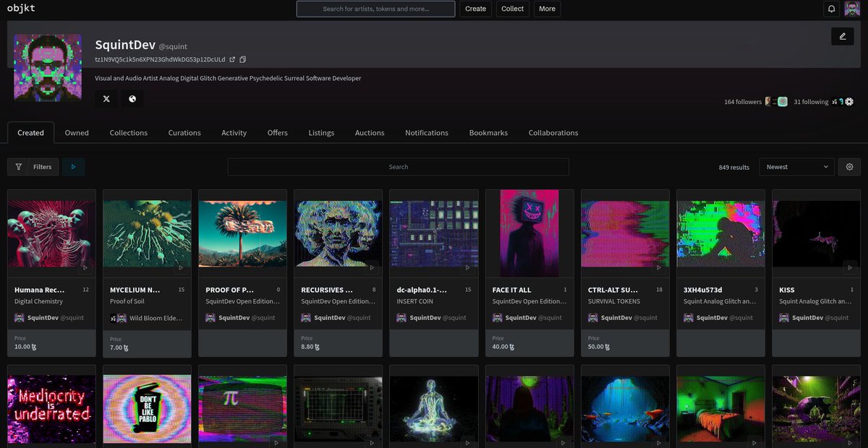Open the website globe link
The image size is (868, 448).
click(x=132, y=99)
